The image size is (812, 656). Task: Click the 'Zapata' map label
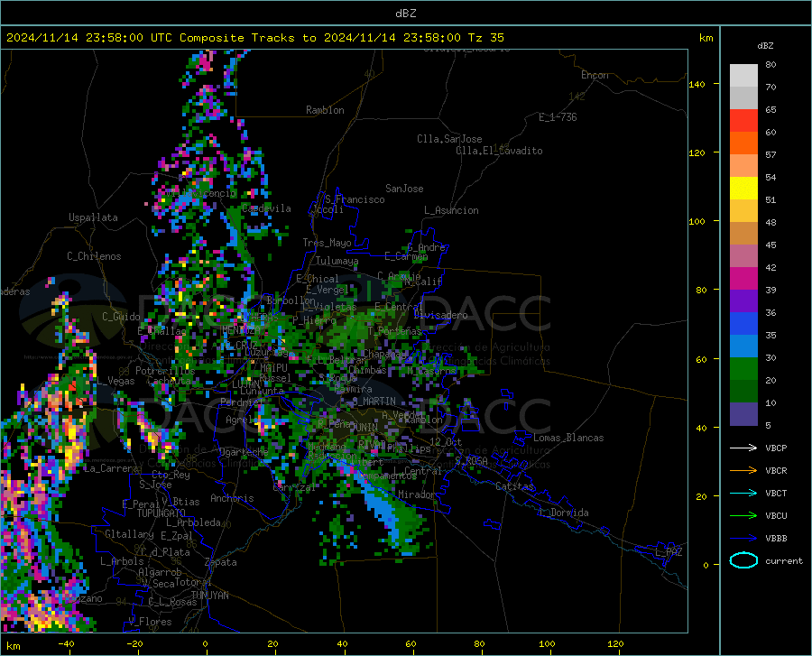(221, 562)
